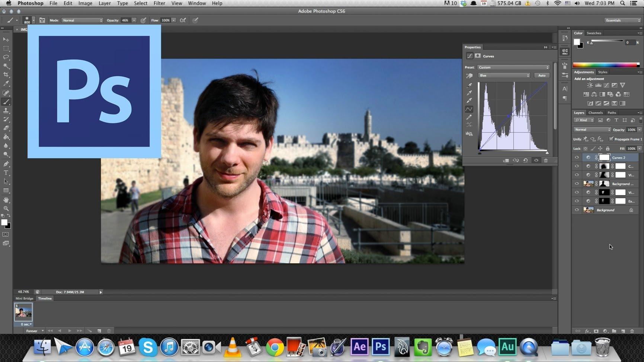Image resolution: width=644 pixels, height=362 pixels.
Task: Open the Filter menu
Action: point(159,3)
